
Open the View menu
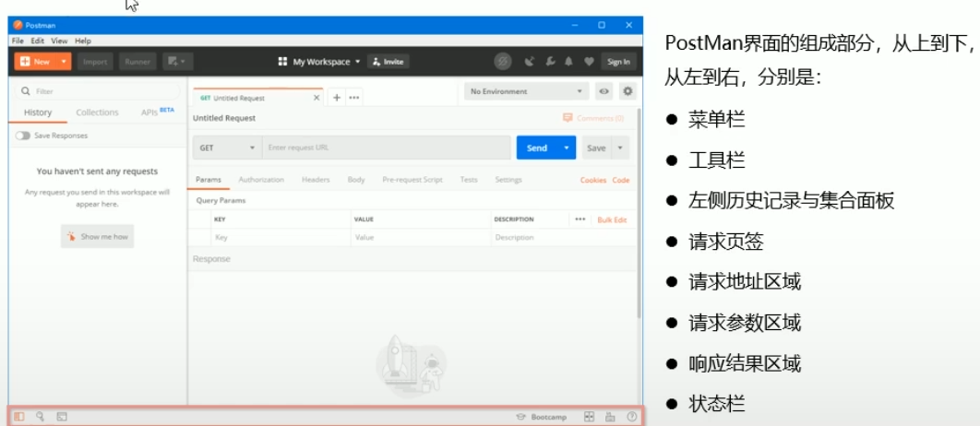click(59, 41)
